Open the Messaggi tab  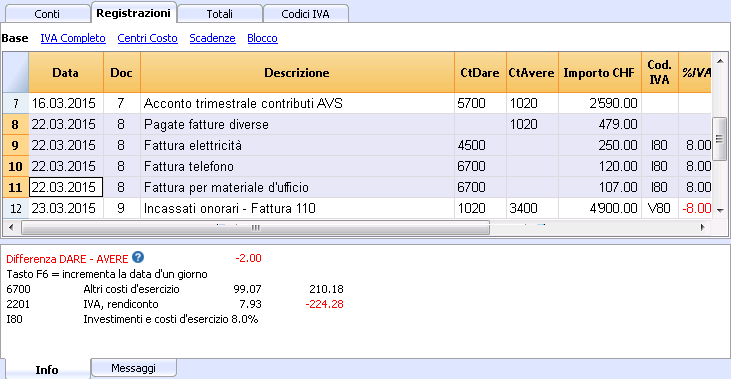coord(133,368)
